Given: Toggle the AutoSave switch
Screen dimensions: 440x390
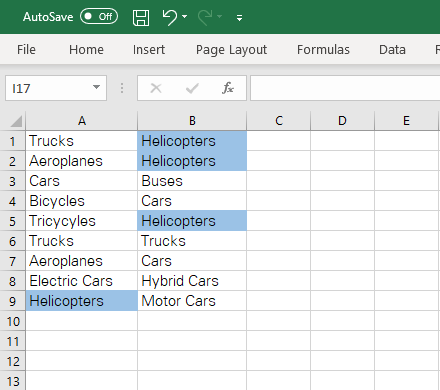Looking at the screenshot, I should pyautogui.click(x=99, y=16).
